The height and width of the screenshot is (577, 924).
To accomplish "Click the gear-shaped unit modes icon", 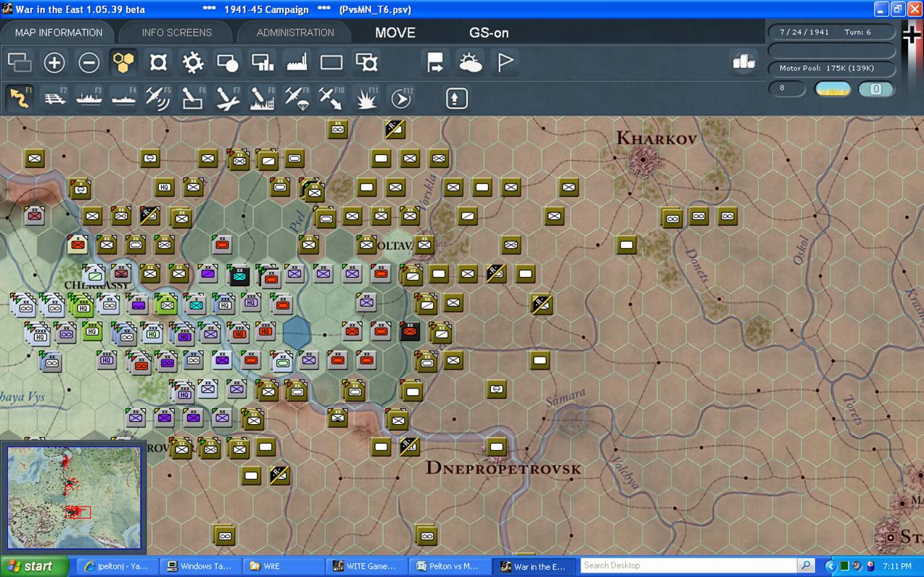I will click(x=193, y=62).
